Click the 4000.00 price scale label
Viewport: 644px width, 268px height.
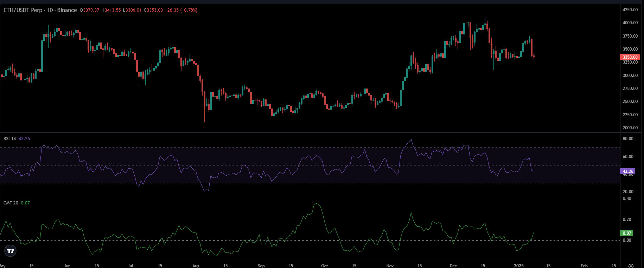pyautogui.click(x=630, y=23)
